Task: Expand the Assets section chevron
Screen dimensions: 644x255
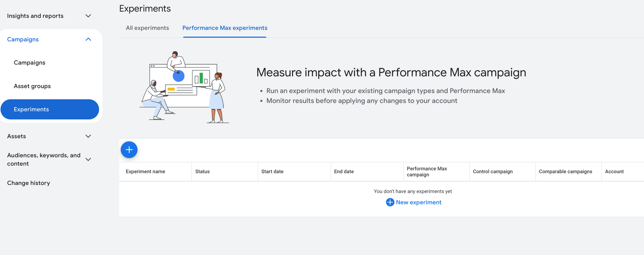Action: coord(88,136)
